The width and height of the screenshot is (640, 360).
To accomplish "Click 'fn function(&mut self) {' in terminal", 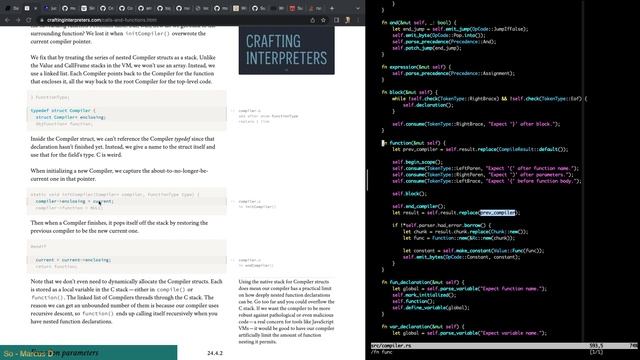I will coord(413,143).
